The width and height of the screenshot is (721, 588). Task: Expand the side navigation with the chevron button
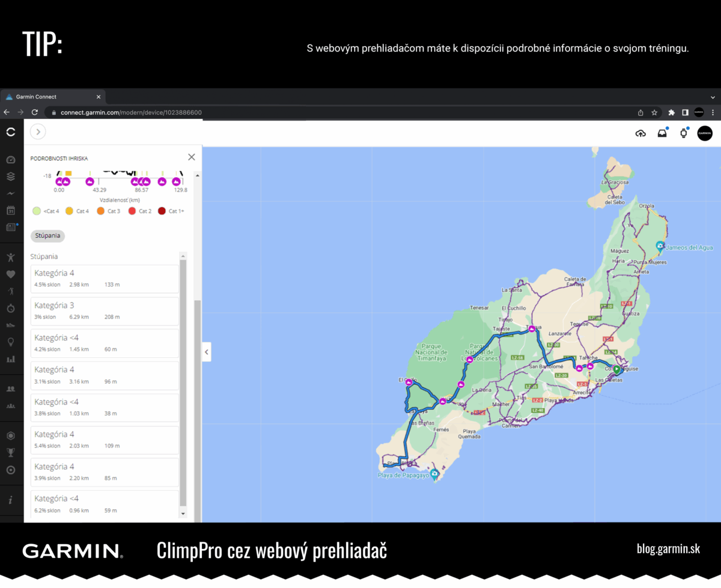(38, 132)
